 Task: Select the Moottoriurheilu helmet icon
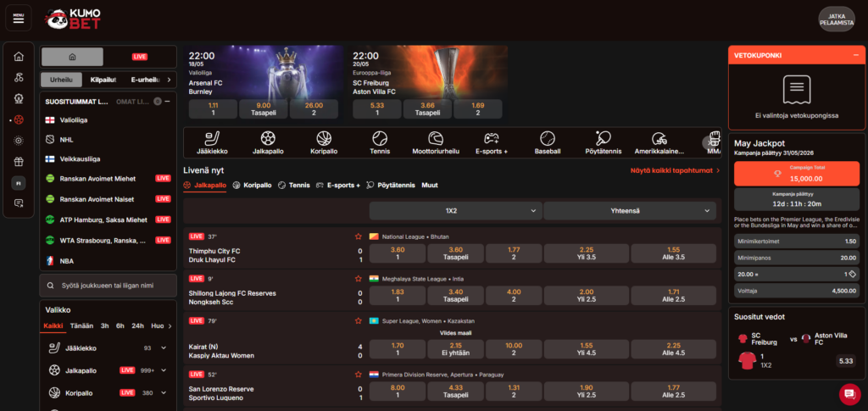(x=436, y=142)
